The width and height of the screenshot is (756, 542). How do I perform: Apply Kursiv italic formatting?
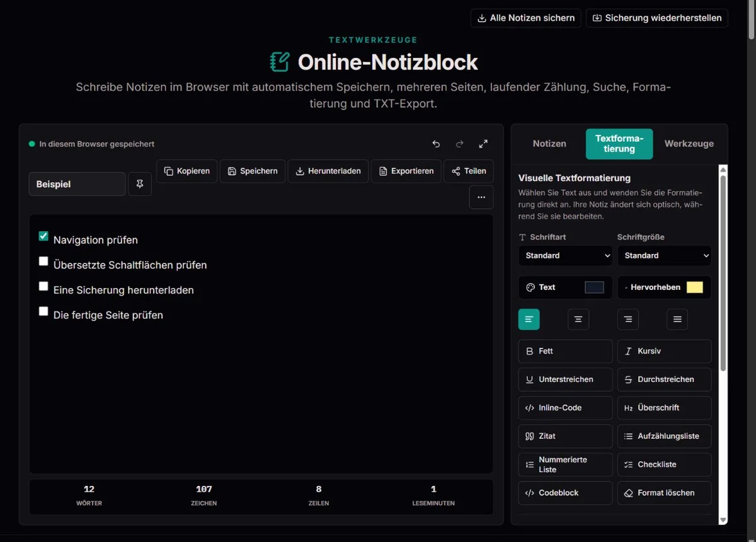[x=665, y=351]
